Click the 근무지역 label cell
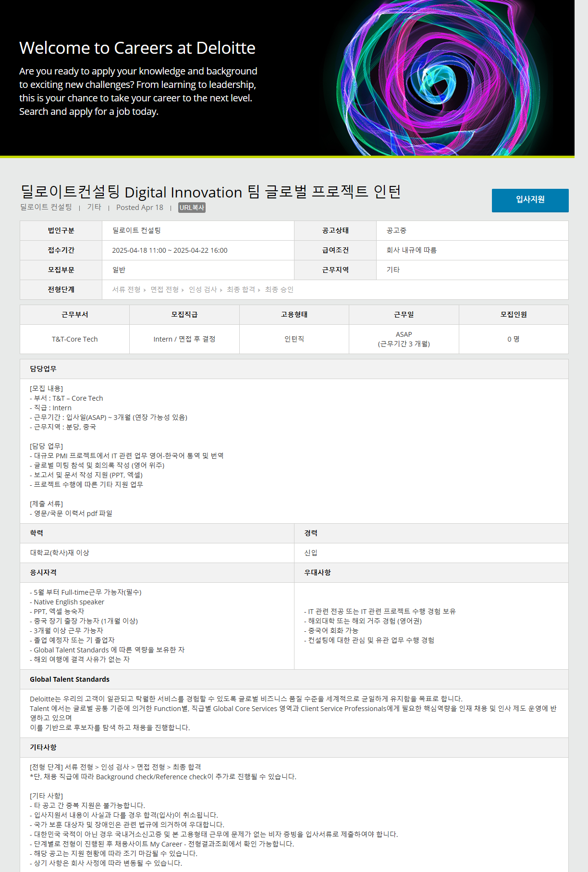 [335, 270]
